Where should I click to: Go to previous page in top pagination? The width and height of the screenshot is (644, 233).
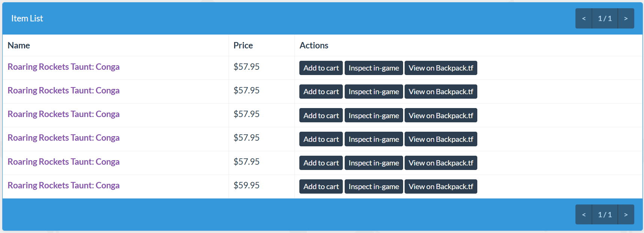pyautogui.click(x=584, y=18)
